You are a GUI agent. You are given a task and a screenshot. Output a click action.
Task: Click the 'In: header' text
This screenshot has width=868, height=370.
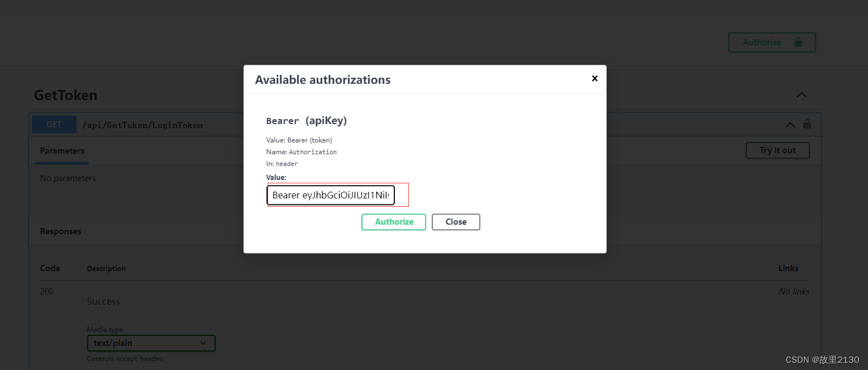(282, 164)
